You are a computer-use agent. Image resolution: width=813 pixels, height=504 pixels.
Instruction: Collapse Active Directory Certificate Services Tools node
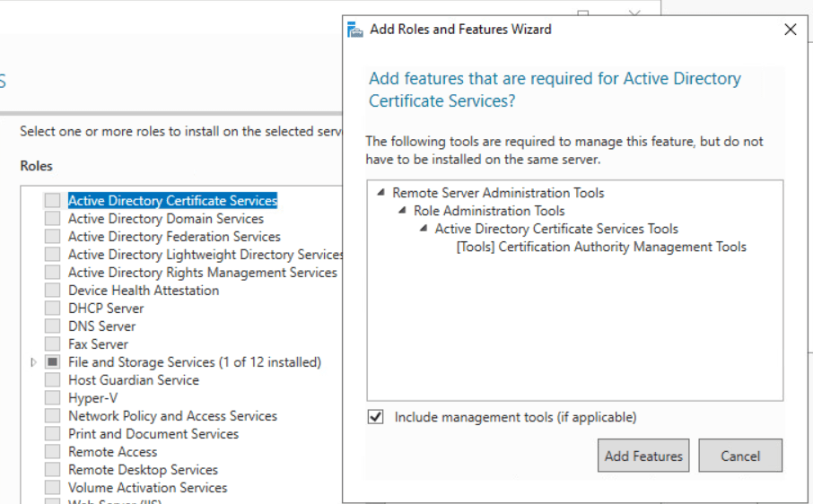click(424, 229)
